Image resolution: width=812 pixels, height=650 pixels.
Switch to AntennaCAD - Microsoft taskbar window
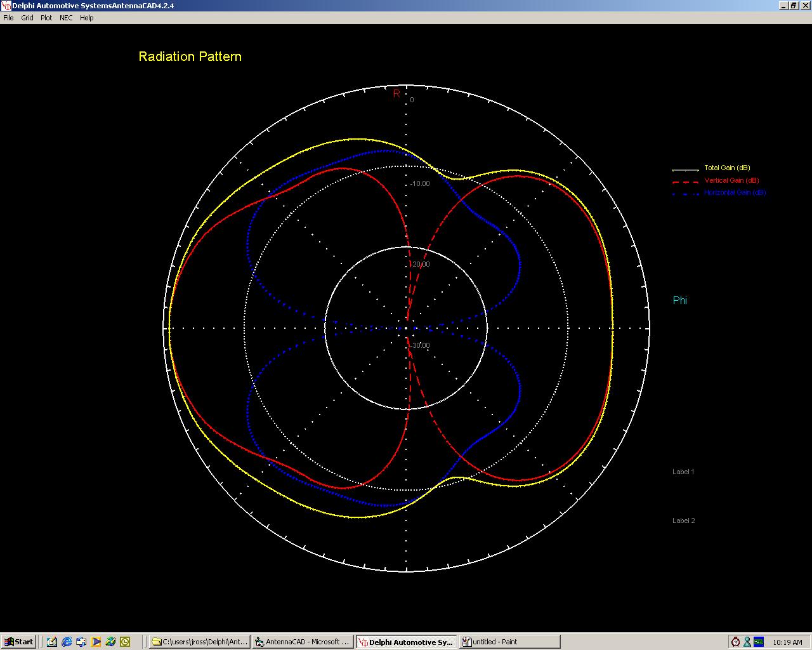tap(303, 642)
